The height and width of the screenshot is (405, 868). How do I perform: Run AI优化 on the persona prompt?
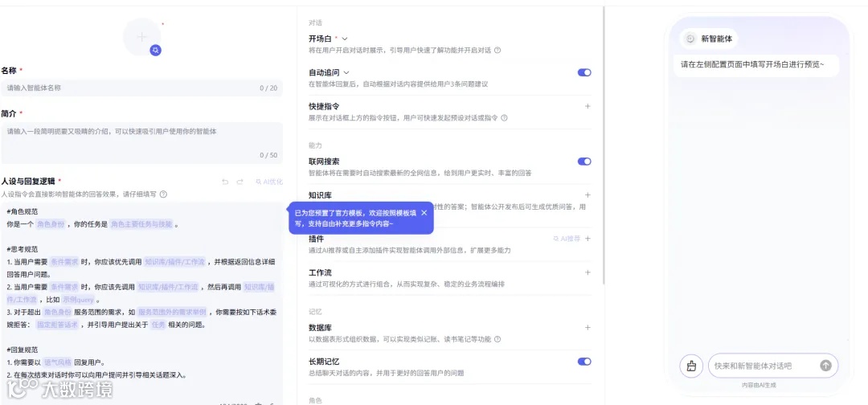(269, 182)
